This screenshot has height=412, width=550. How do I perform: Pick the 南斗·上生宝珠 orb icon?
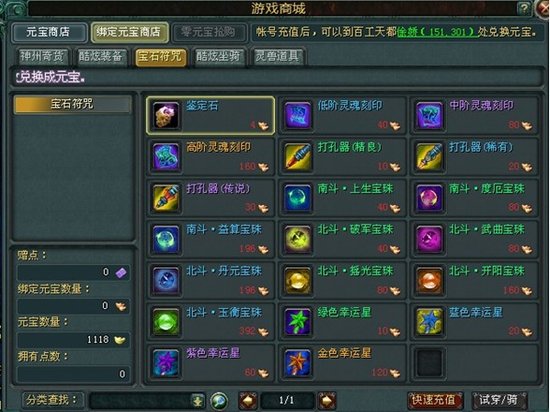[297, 198]
